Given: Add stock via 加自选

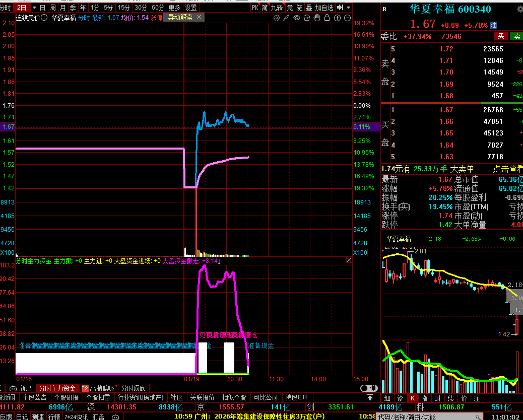Looking at the screenshot, I should (x=324, y=8).
